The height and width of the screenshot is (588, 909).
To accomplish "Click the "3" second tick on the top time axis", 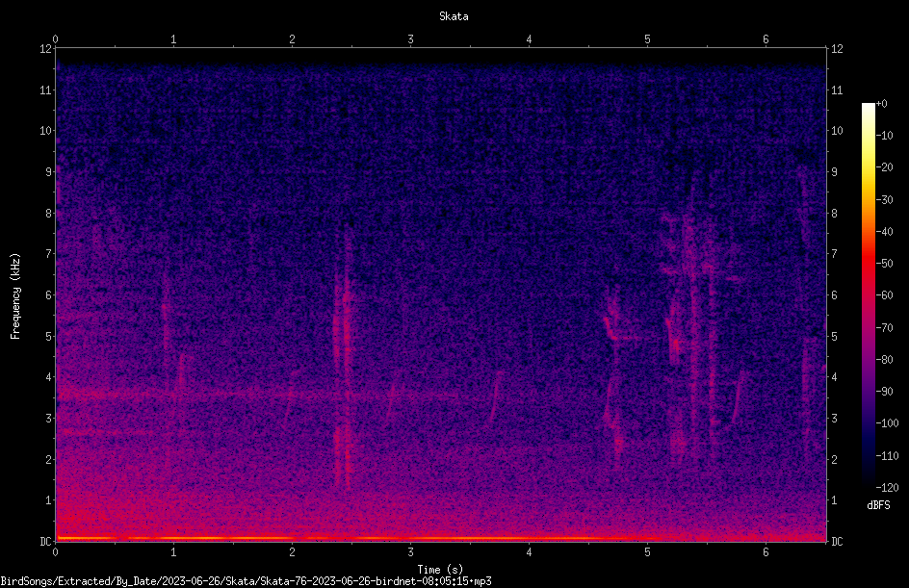I will (410, 39).
